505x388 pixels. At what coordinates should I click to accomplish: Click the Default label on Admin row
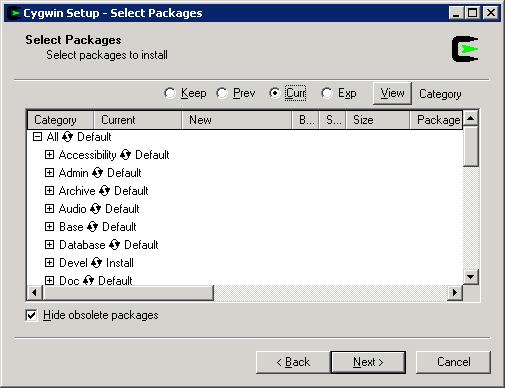pyautogui.click(x=124, y=173)
